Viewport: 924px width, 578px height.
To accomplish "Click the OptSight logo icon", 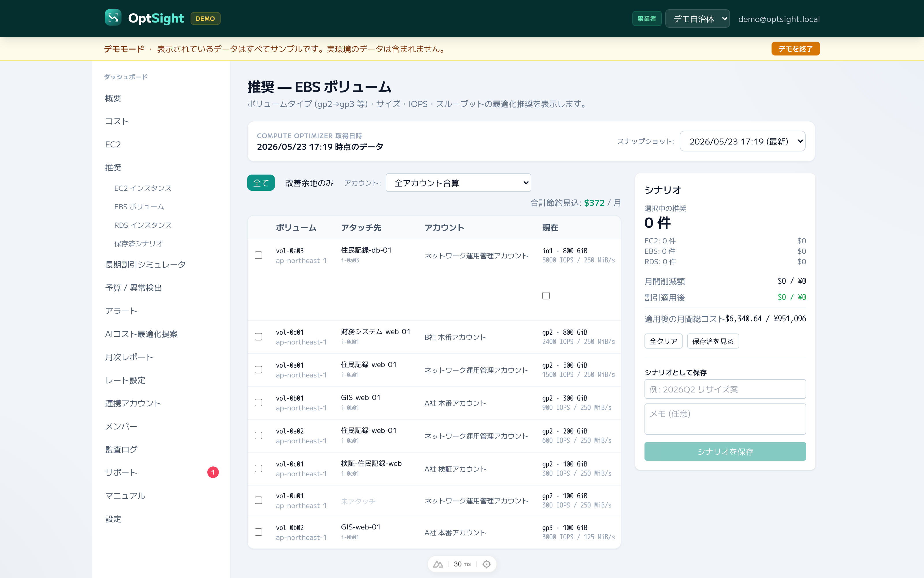I will tap(113, 18).
